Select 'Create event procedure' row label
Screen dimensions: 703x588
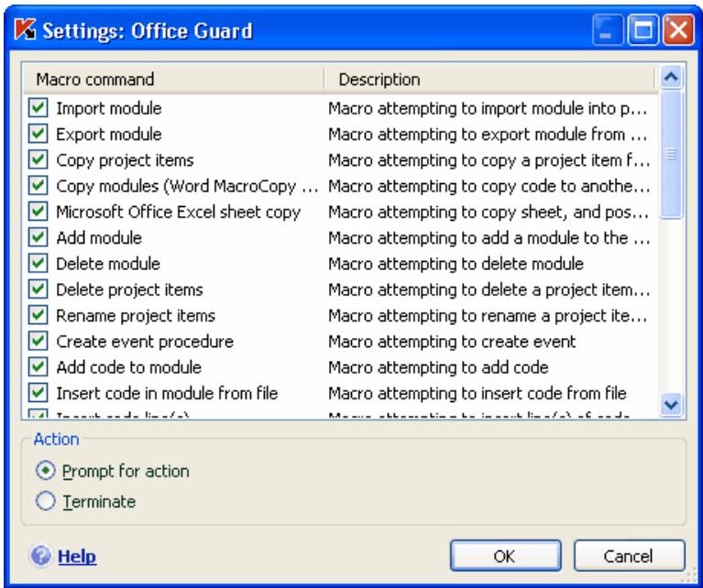145,342
